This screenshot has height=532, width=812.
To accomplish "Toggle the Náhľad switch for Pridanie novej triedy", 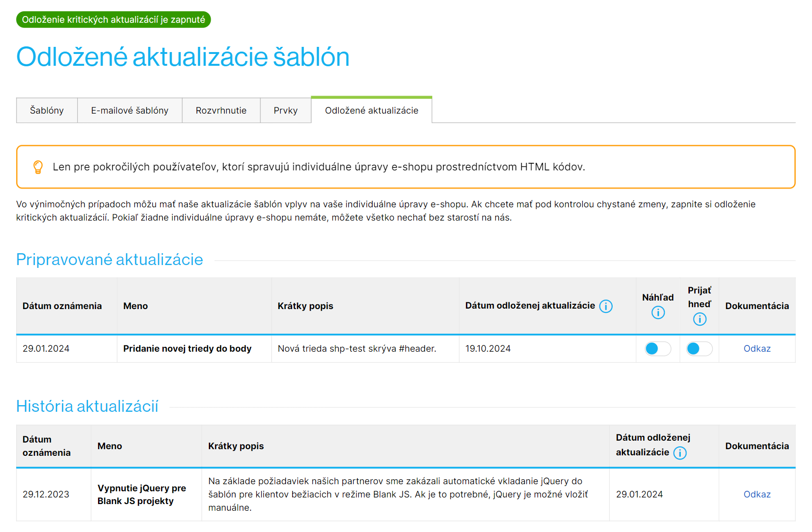I will pyautogui.click(x=658, y=349).
